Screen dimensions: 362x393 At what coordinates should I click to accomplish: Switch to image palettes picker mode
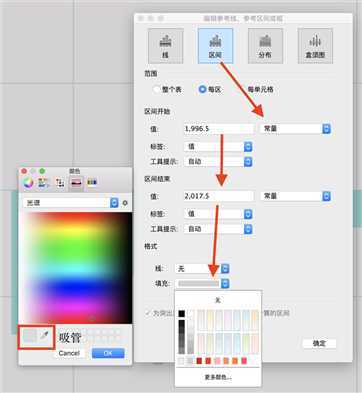76,182
